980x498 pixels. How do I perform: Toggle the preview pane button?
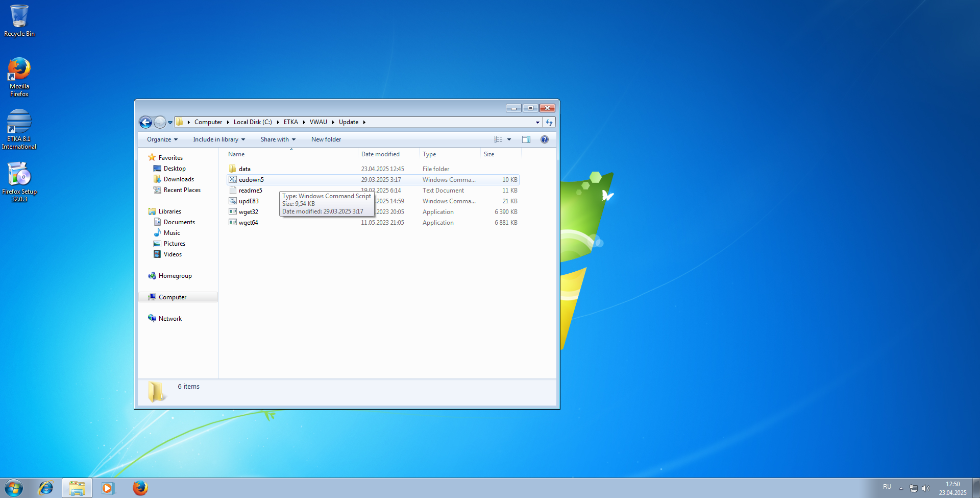pos(526,139)
